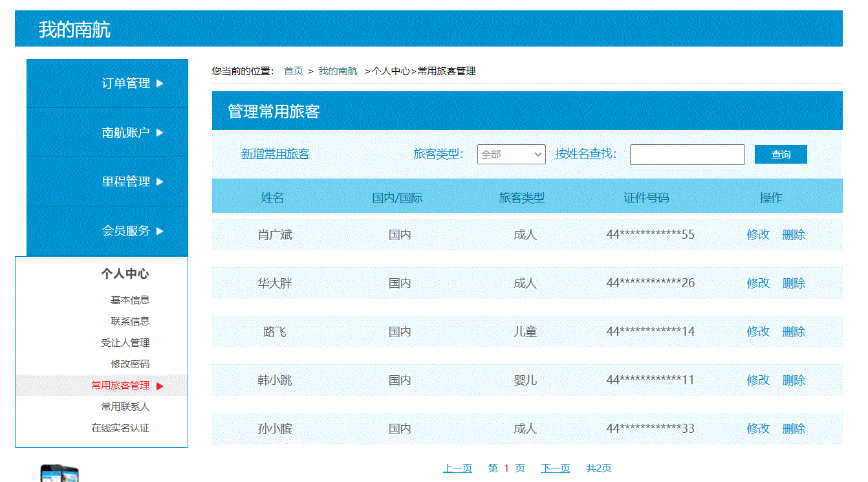
Task: Click ID number ending in 14
Action: point(651,332)
